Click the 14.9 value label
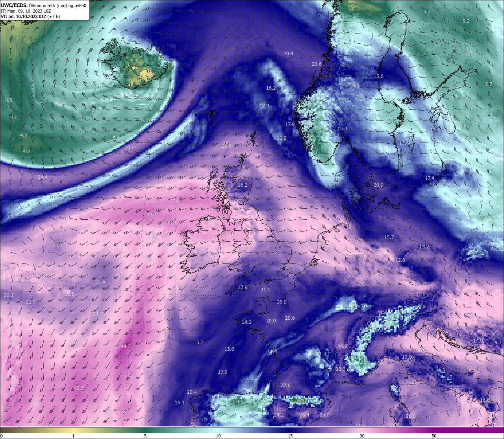 478,341
